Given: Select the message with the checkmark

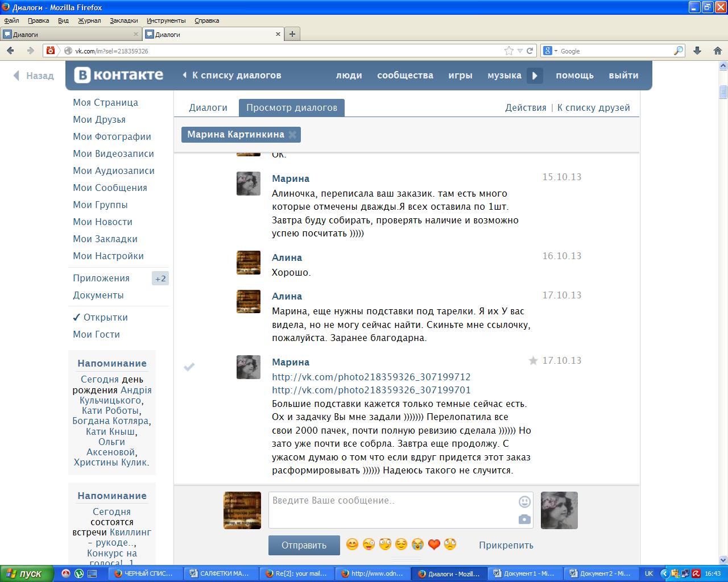Looking at the screenshot, I should coord(189,367).
